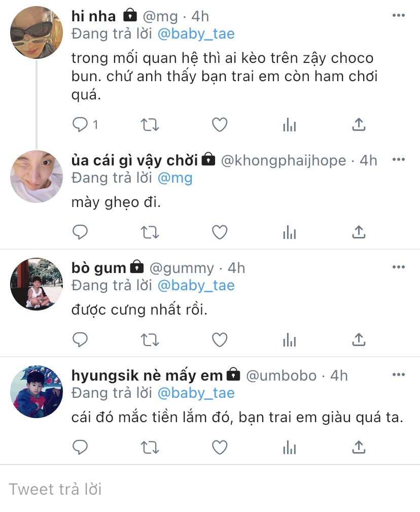Share the @umbobo tweet
The width and height of the screenshot is (420, 512).
[359, 448]
